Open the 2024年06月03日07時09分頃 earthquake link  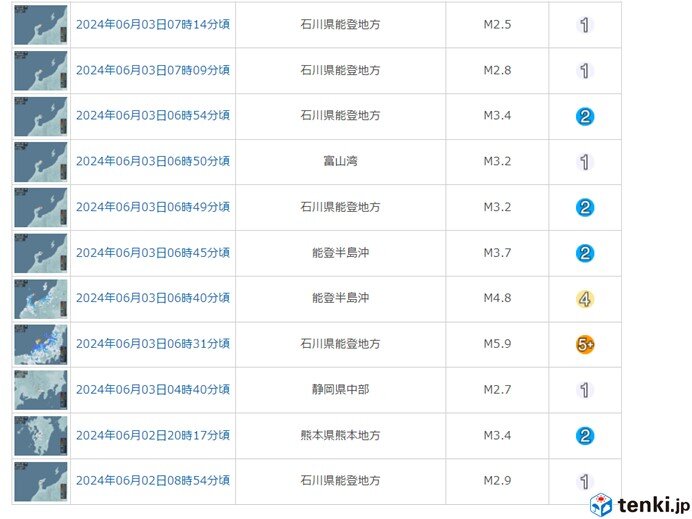[x=153, y=70]
